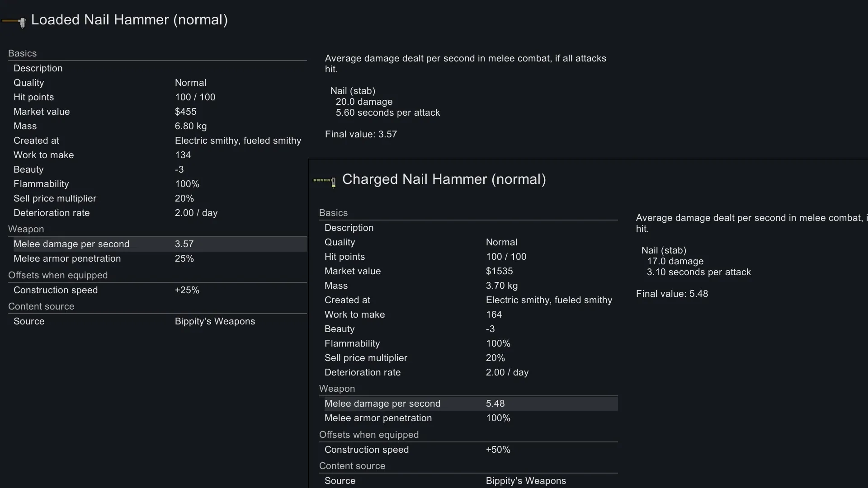Click the Construction speed +50% row
Image resolution: width=868 pixels, height=488 pixels.
coord(471,450)
